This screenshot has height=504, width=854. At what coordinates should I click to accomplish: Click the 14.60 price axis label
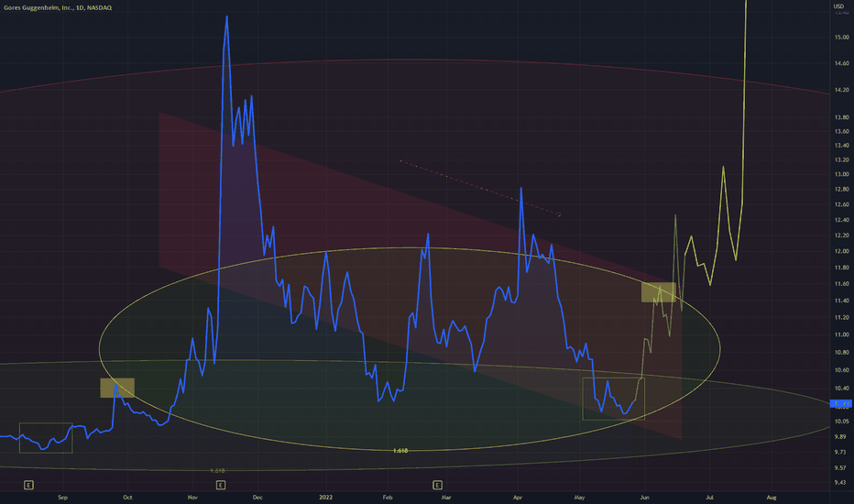[841, 64]
